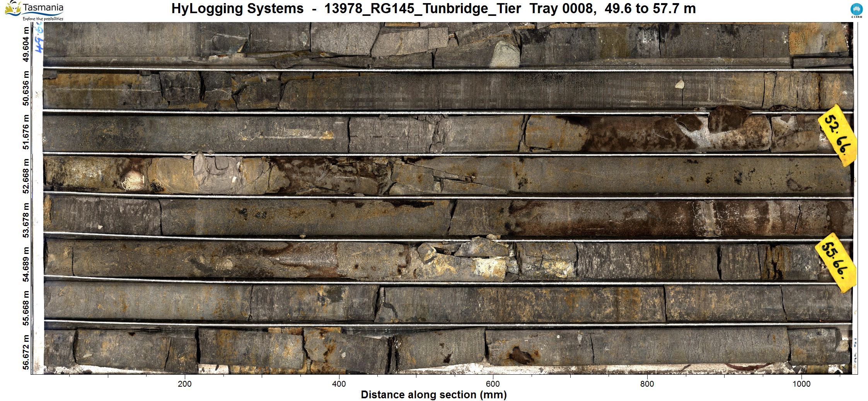
Task: Click the 200 tick on distance axis
Action: tap(185, 384)
